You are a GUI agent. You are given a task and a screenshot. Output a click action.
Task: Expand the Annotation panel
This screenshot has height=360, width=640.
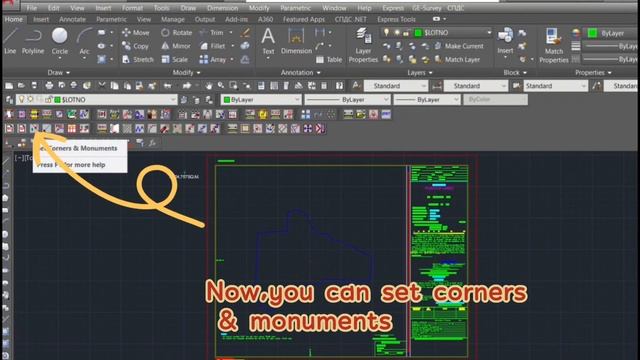tap(300, 73)
